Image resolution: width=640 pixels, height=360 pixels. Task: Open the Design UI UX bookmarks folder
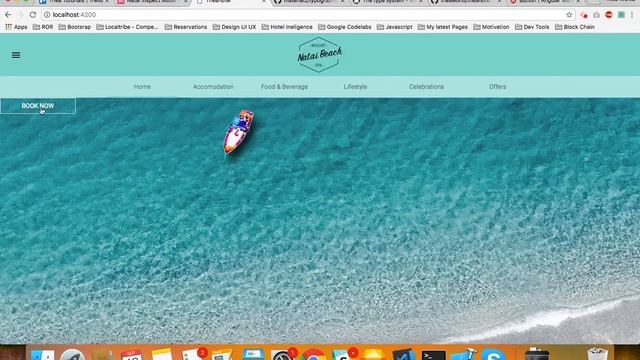coord(234,27)
